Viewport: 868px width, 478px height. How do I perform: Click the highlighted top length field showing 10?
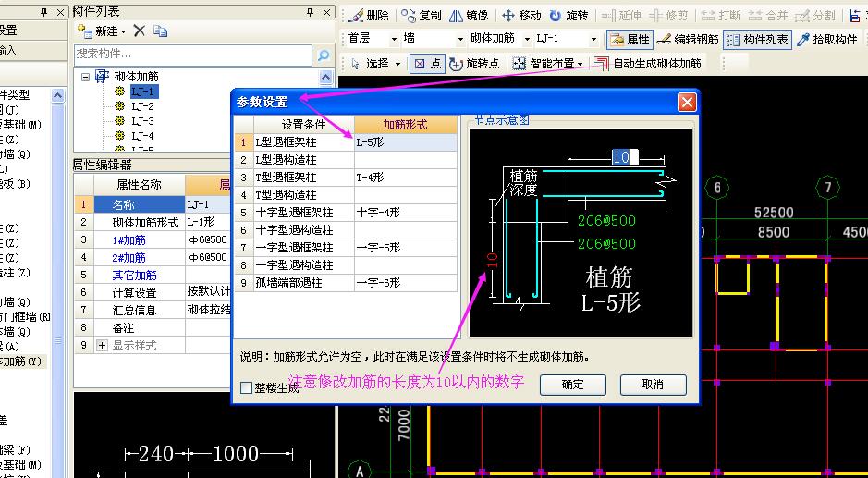[625, 157]
